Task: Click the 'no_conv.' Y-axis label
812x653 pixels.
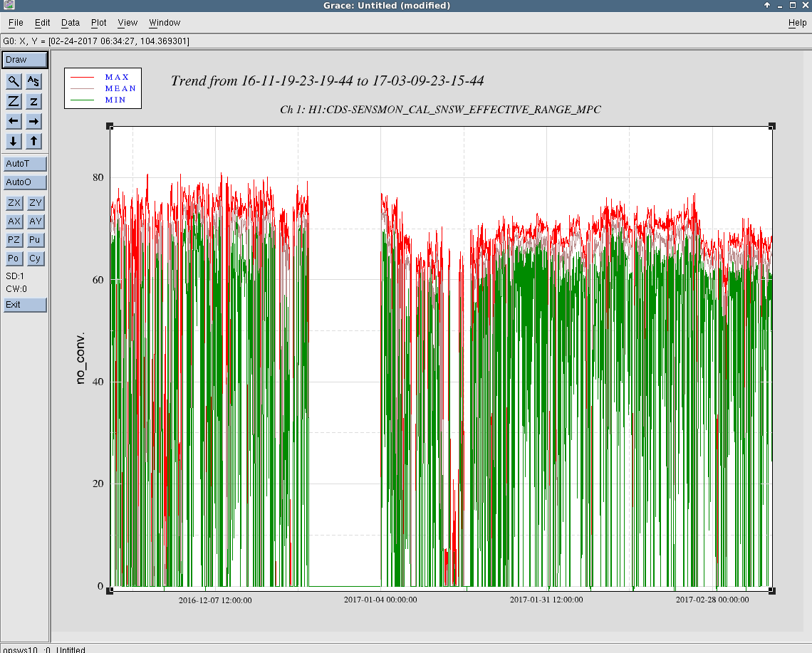Action: pyautogui.click(x=80, y=358)
